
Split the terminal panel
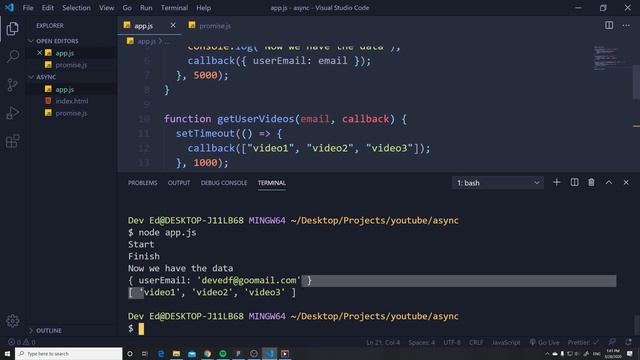[x=574, y=182]
